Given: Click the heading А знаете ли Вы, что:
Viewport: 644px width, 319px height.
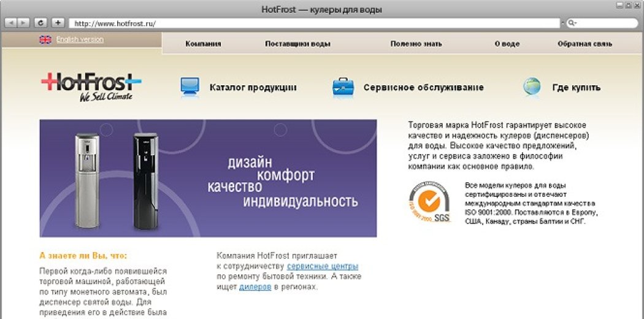Looking at the screenshot, I should (83, 256).
